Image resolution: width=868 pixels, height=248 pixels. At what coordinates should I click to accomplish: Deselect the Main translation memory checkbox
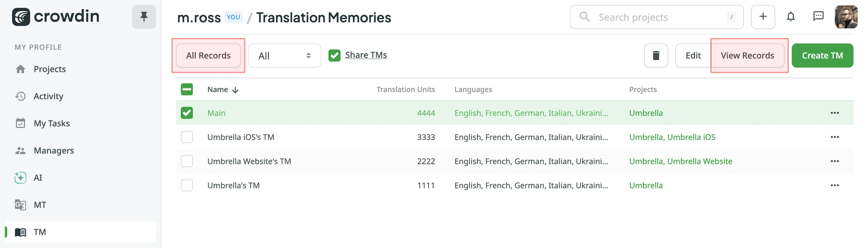coord(187,113)
